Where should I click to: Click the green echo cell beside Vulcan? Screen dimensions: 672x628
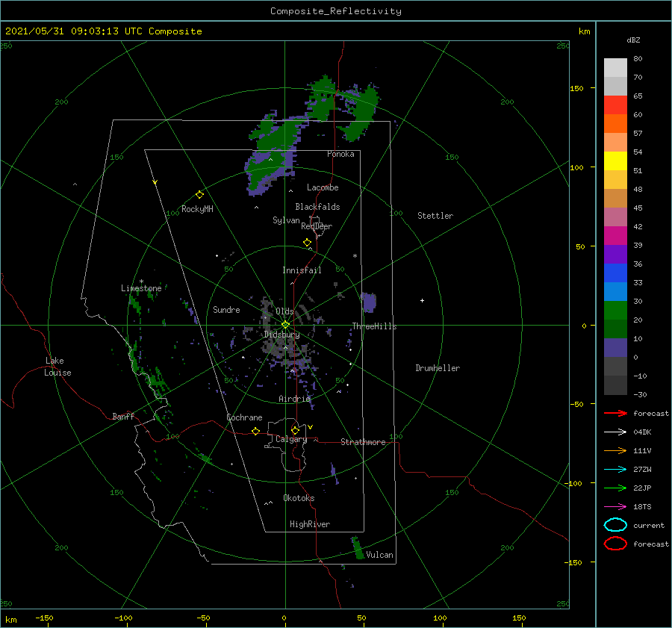click(x=358, y=548)
